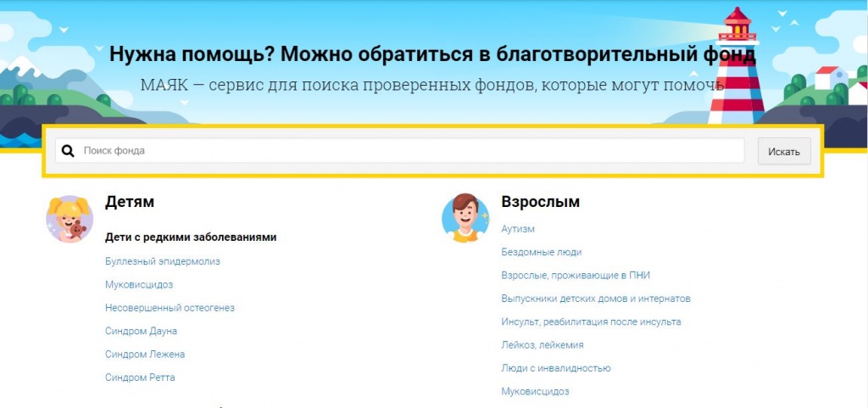This screenshot has height=408, width=868.
Task: Click the man avatar icon for Взрослым
Action: (x=465, y=218)
